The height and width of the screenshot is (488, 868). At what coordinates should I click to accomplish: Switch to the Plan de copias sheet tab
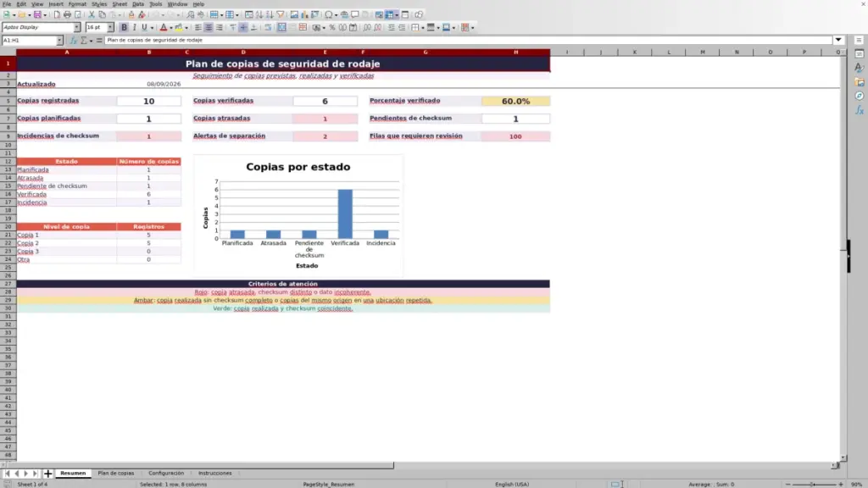[115, 473]
